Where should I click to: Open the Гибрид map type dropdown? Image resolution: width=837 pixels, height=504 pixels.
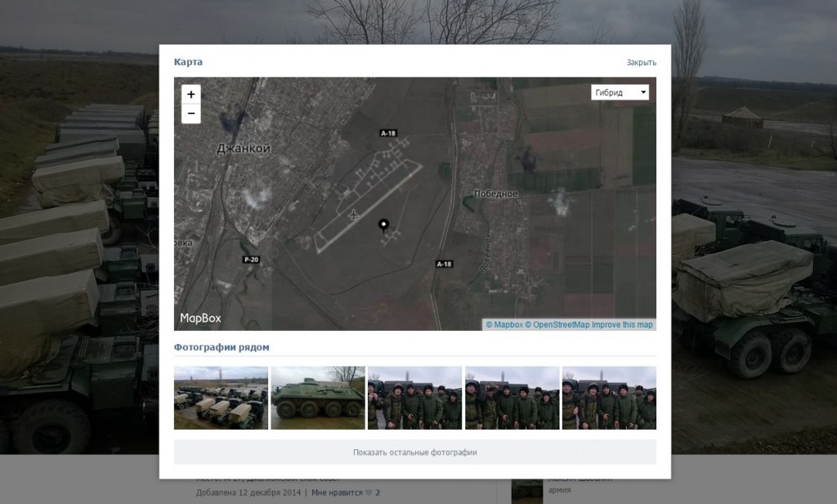620,92
